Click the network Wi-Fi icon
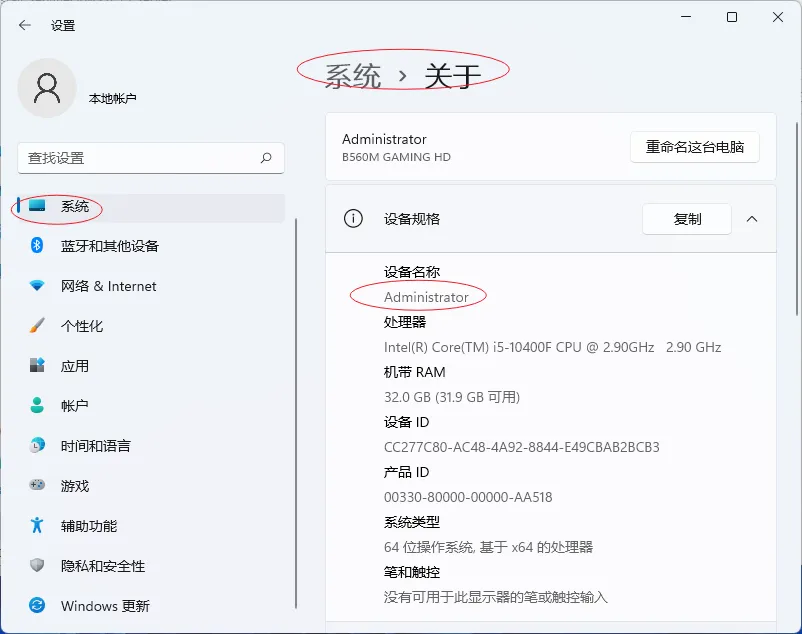This screenshot has width=802, height=634. [37, 285]
